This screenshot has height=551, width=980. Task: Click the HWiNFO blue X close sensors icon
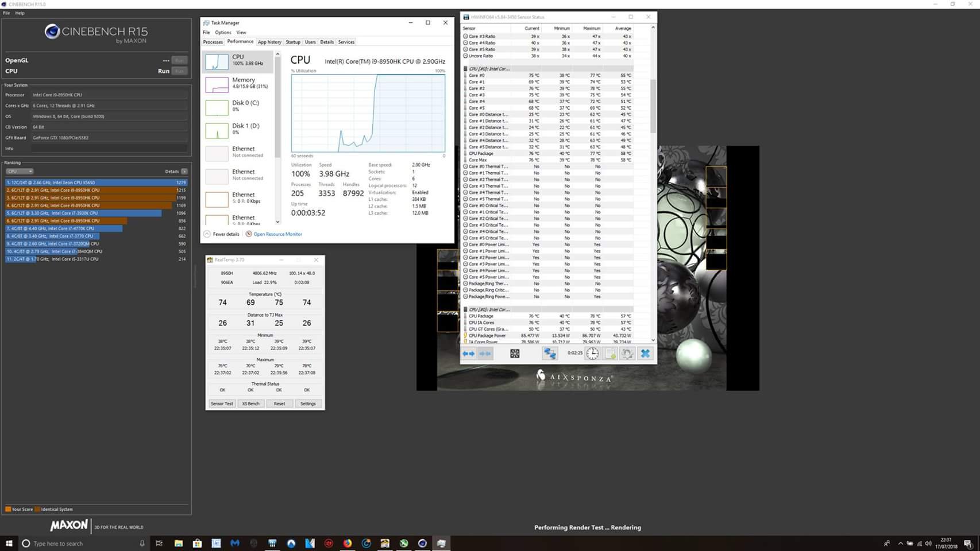(645, 354)
